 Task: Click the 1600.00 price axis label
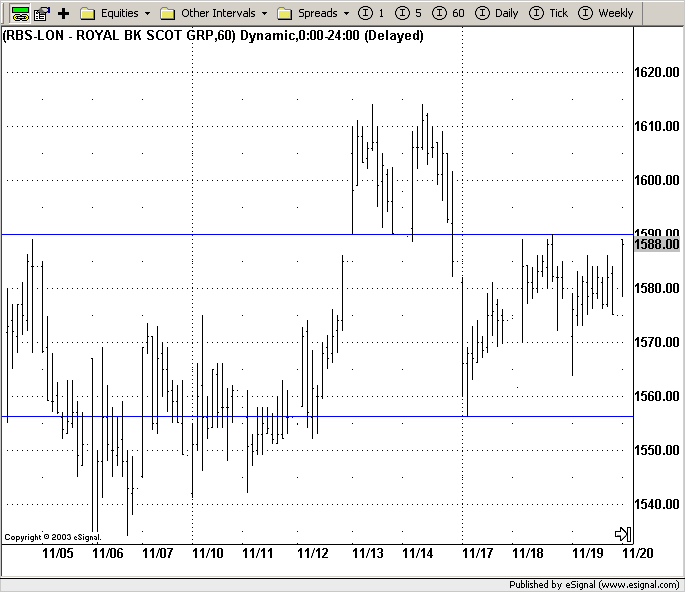pos(657,180)
